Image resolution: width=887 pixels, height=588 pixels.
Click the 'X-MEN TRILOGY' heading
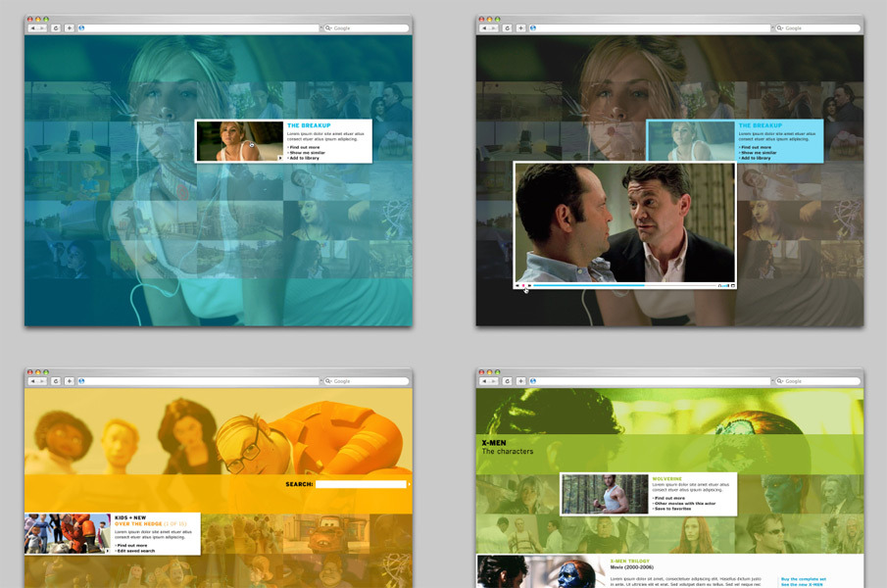click(629, 561)
